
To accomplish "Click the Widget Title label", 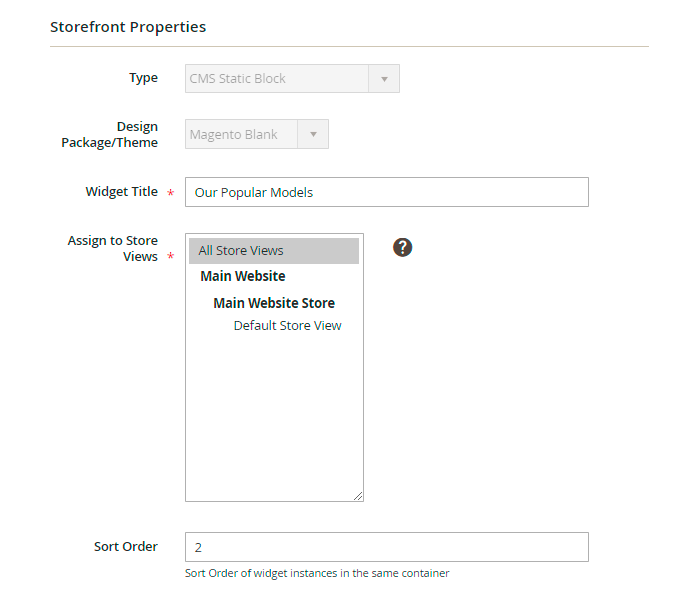I will [x=121, y=191].
